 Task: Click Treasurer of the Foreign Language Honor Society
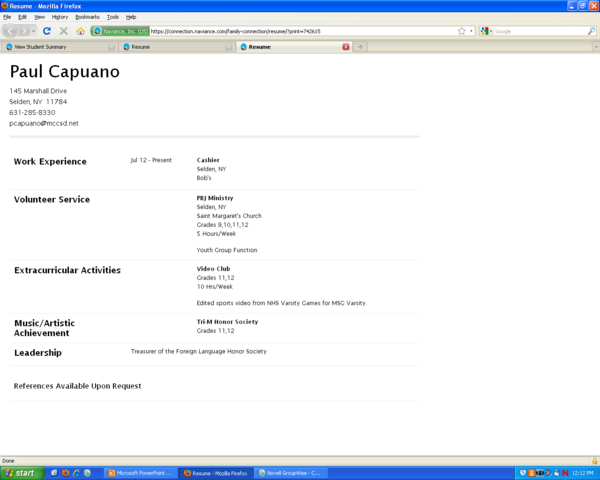pyautogui.click(x=199, y=351)
